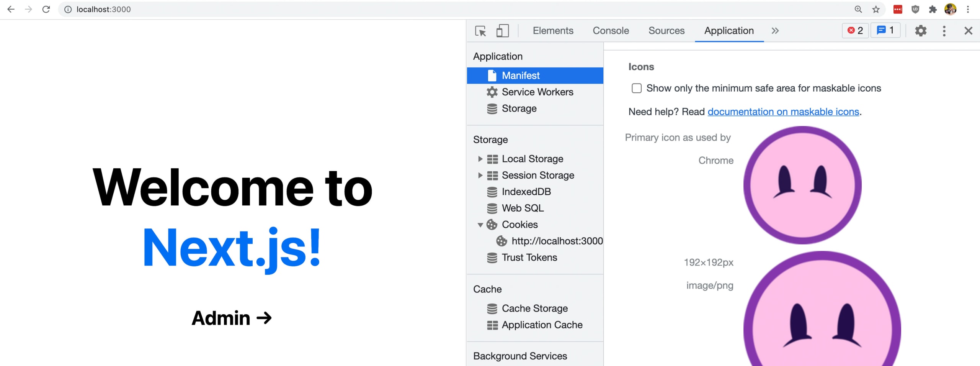This screenshot has height=366, width=980.
Task: Open the uBlock shield extension
Action: pyautogui.click(x=915, y=9)
